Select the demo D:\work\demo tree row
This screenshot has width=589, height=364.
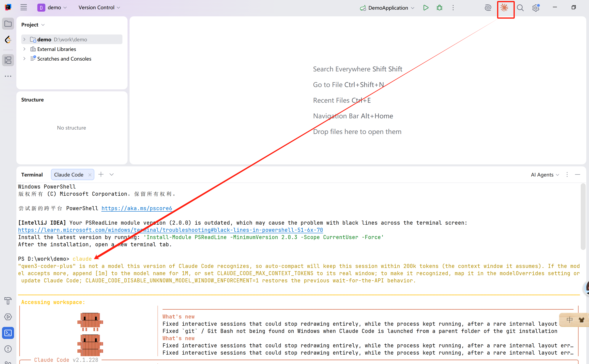click(72, 39)
